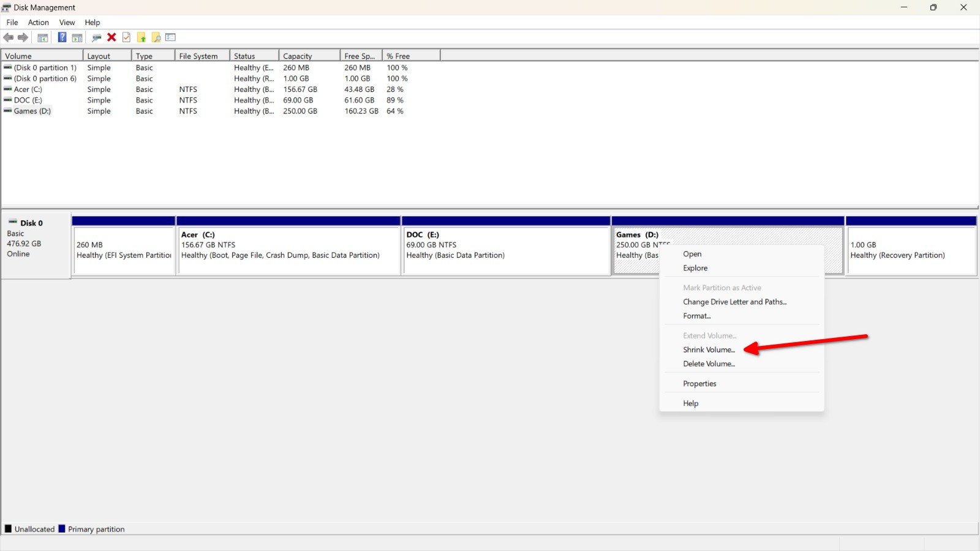
Task: Open the View menu
Action: (x=67, y=23)
